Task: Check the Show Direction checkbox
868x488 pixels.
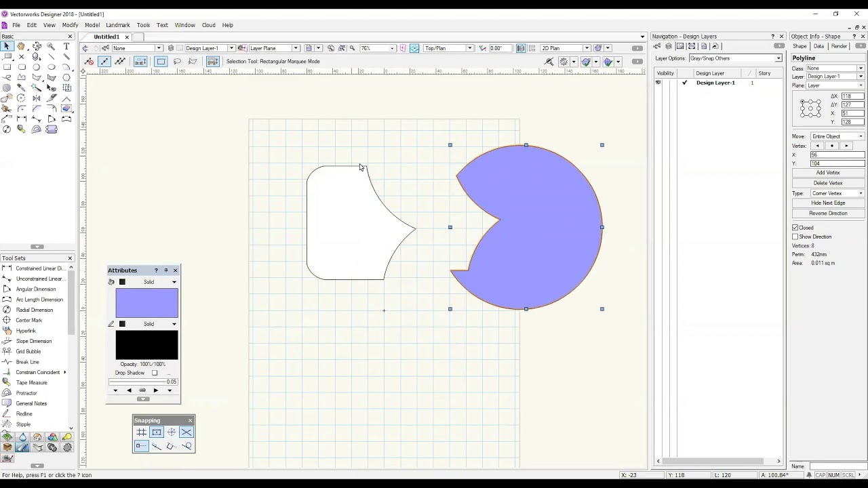Action: [x=795, y=237]
